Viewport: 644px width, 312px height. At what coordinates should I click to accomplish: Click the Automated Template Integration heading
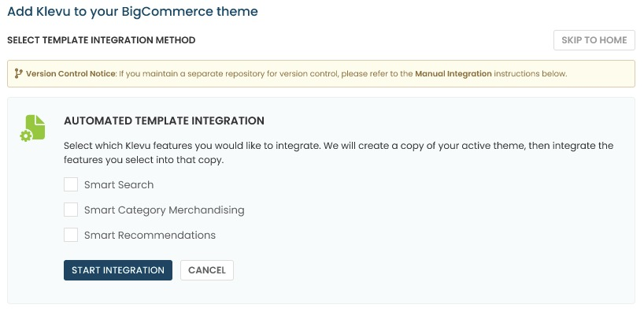click(164, 121)
